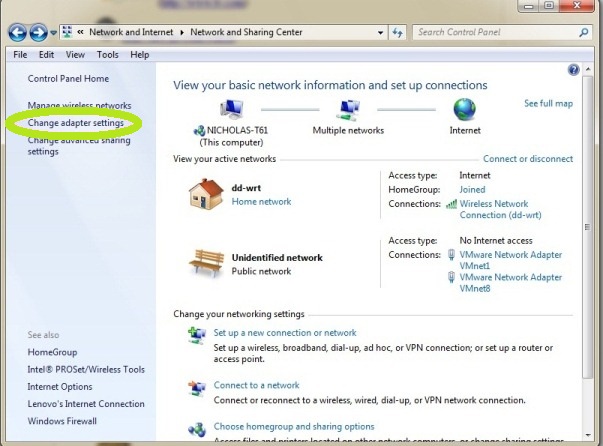This screenshot has height=446, width=603.
Task: Click the blue help question mark icon
Action: pyautogui.click(x=574, y=71)
